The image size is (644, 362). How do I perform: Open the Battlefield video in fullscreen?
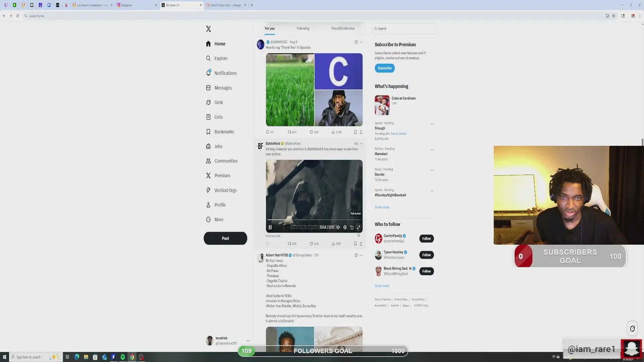tap(358, 227)
